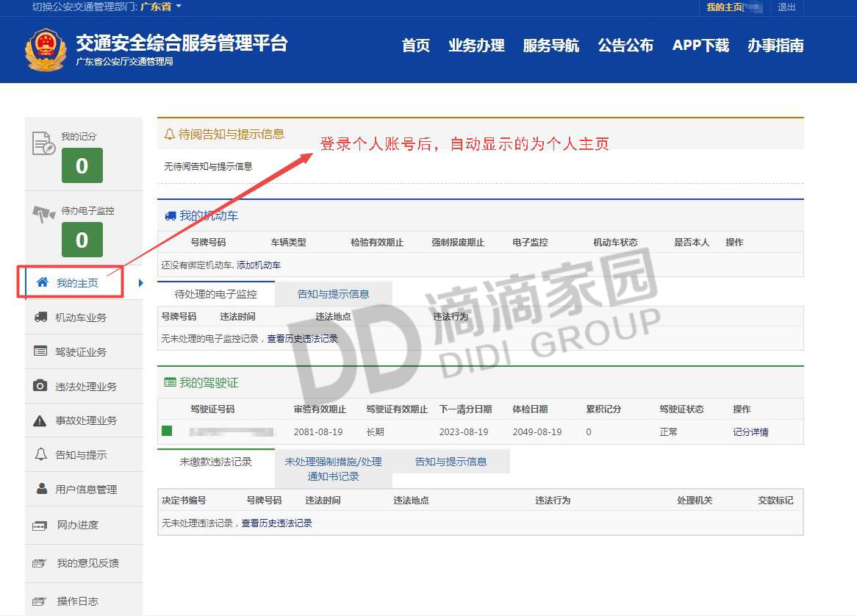The height and width of the screenshot is (616, 857).
Task: Open 办事指南 in the top navigation
Action: click(775, 46)
